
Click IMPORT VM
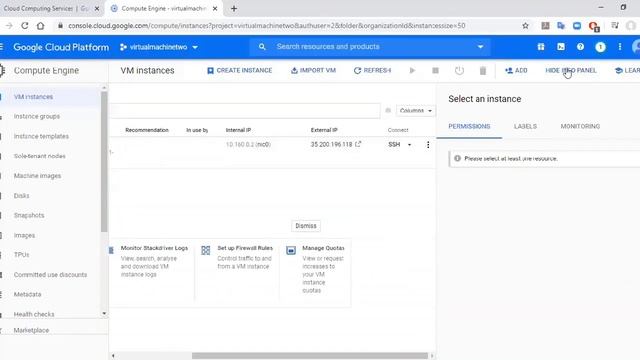(x=313, y=71)
